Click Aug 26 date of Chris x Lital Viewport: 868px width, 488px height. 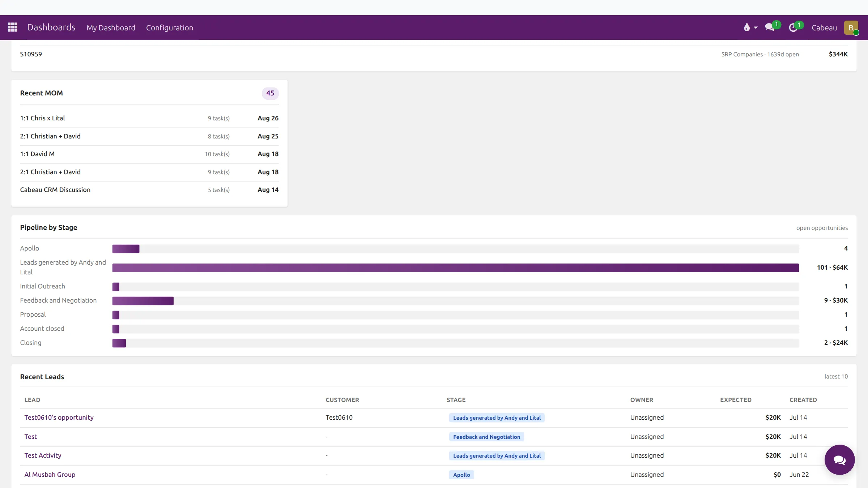(x=268, y=118)
